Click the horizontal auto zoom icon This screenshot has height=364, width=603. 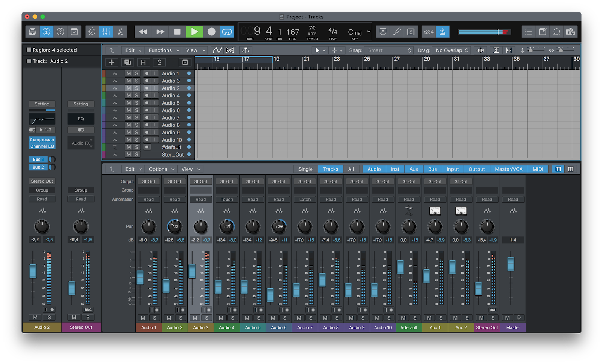(509, 50)
